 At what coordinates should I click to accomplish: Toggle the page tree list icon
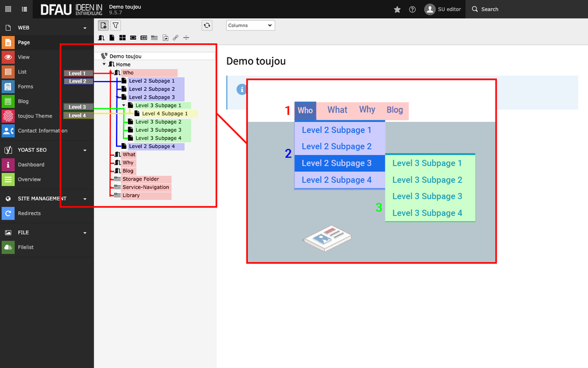click(24, 9)
